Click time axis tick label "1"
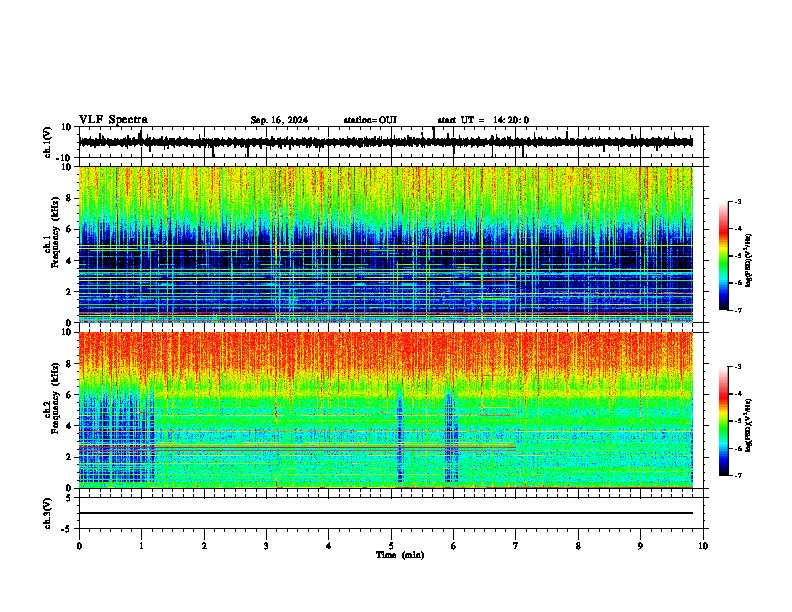The image size is (792, 612). (141, 546)
